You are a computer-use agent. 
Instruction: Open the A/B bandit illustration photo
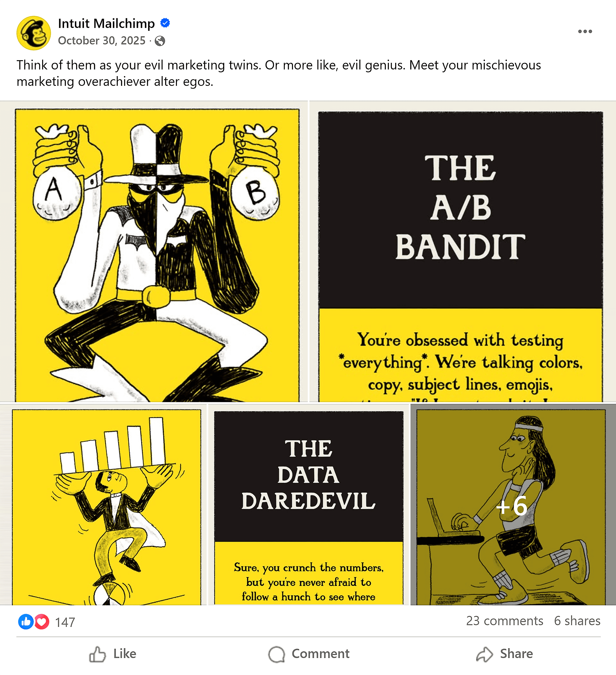point(154,251)
